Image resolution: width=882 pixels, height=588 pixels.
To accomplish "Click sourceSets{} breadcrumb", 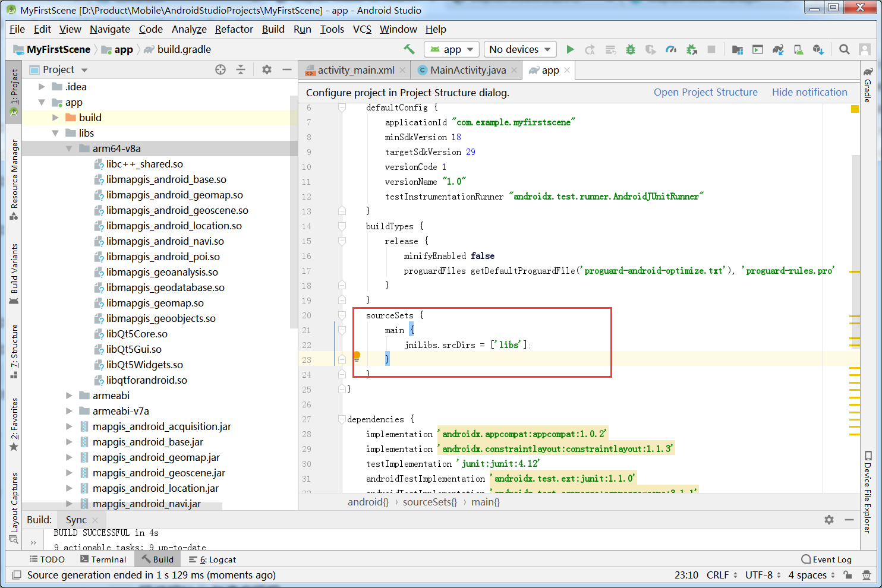I will (430, 502).
